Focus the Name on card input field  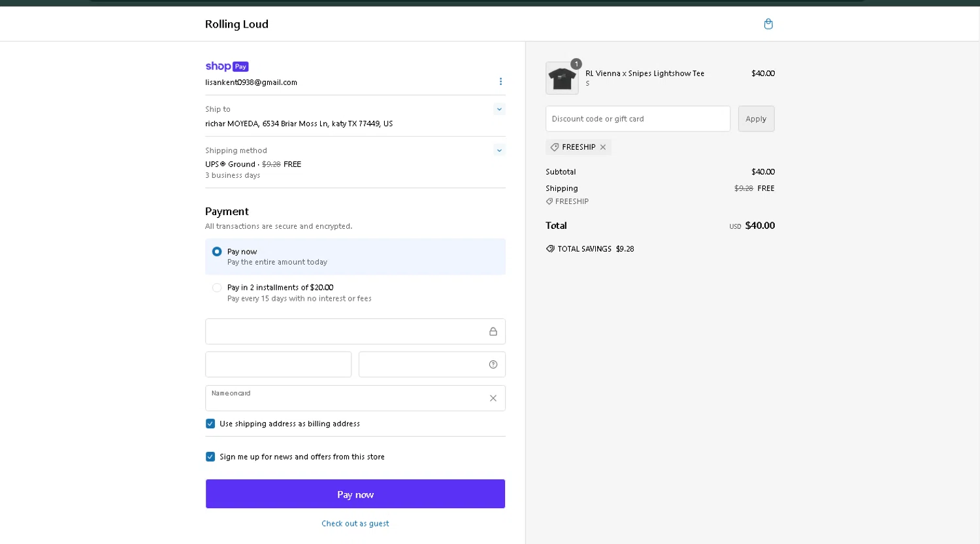[x=355, y=398]
